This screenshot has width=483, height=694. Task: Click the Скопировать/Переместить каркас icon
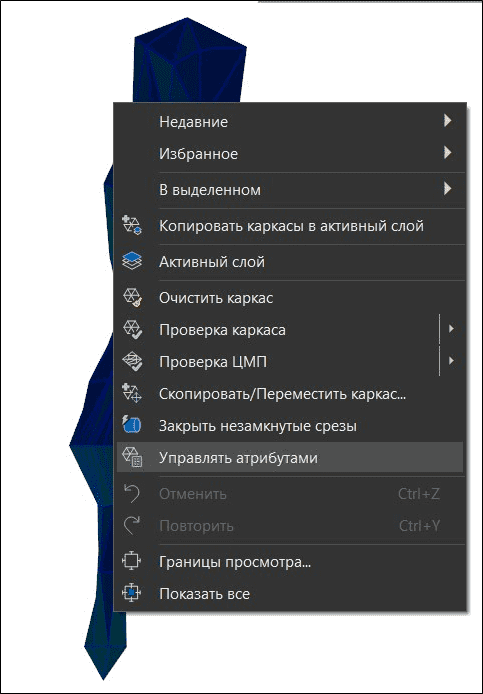[x=131, y=393]
